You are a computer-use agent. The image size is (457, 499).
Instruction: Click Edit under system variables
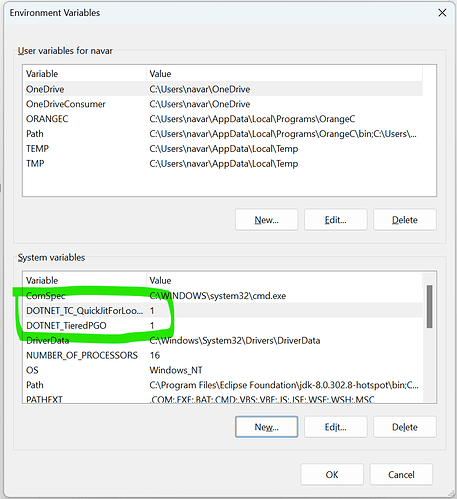(335, 427)
